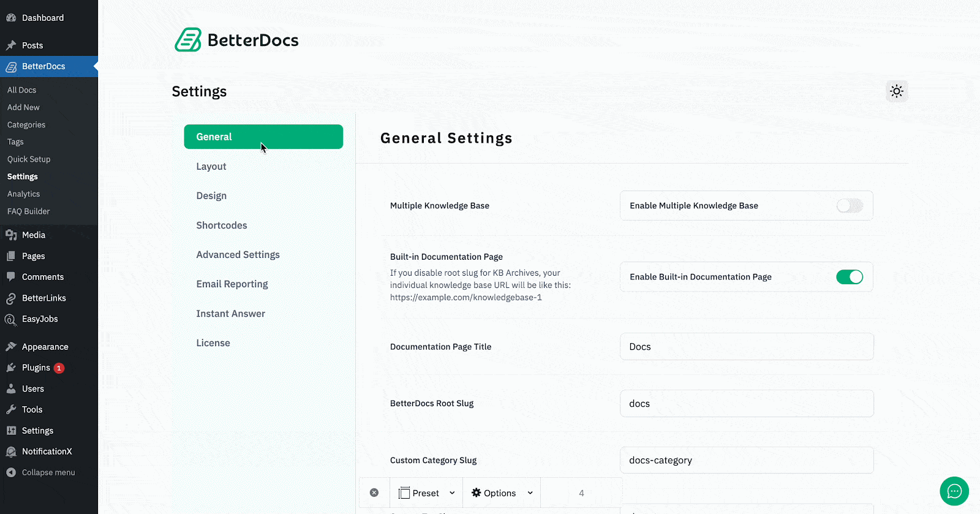
Task: Open the Advanced Settings tab
Action: (238, 255)
